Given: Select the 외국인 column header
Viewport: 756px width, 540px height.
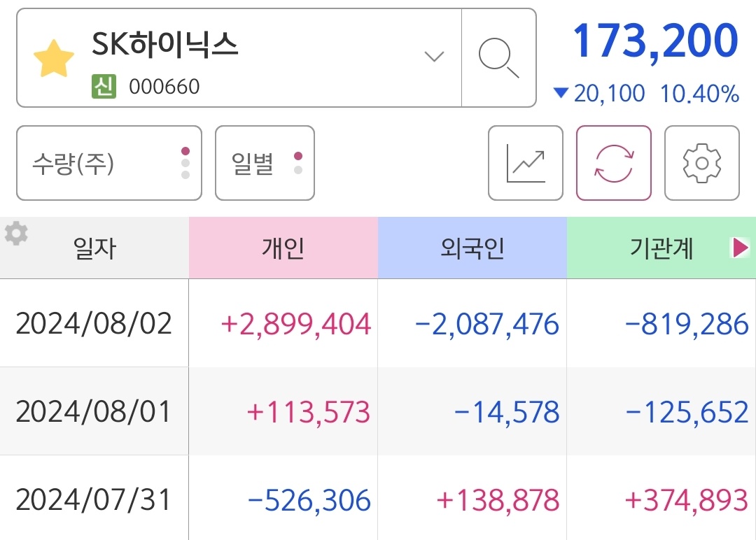Looking at the screenshot, I should (472, 248).
